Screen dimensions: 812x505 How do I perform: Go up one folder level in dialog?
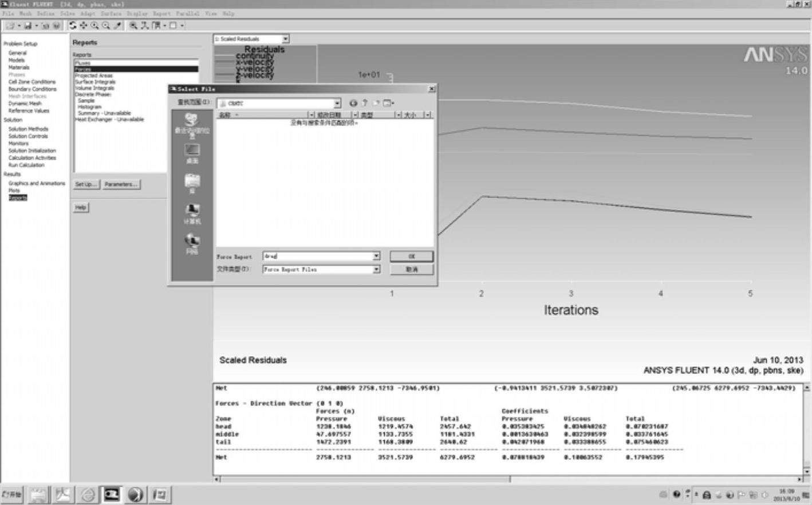click(364, 103)
